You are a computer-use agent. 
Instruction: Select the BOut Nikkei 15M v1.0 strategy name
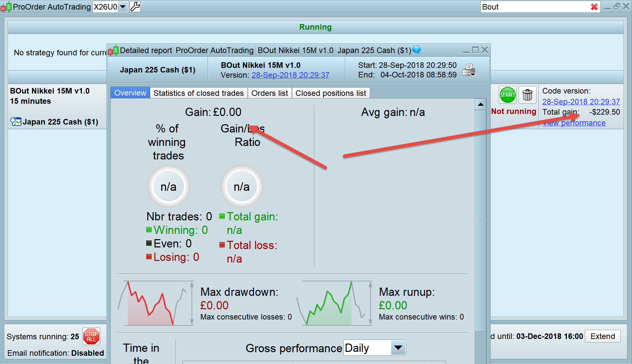pos(50,91)
